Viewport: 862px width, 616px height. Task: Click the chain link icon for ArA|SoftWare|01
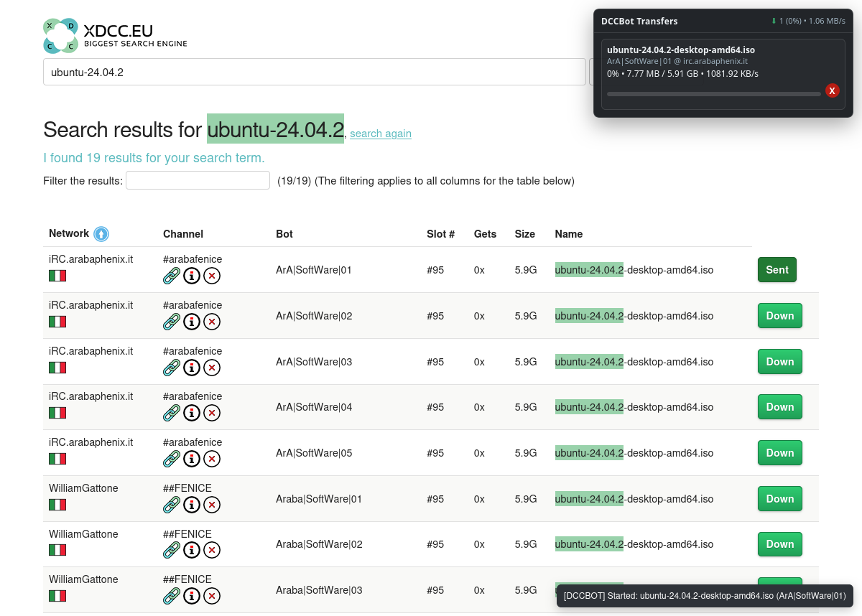click(172, 276)
